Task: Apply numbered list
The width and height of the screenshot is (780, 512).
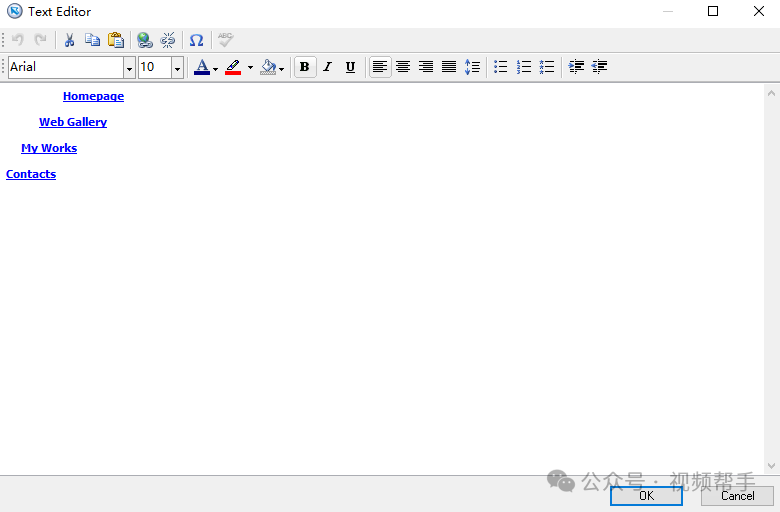Action: click(523, 67)
